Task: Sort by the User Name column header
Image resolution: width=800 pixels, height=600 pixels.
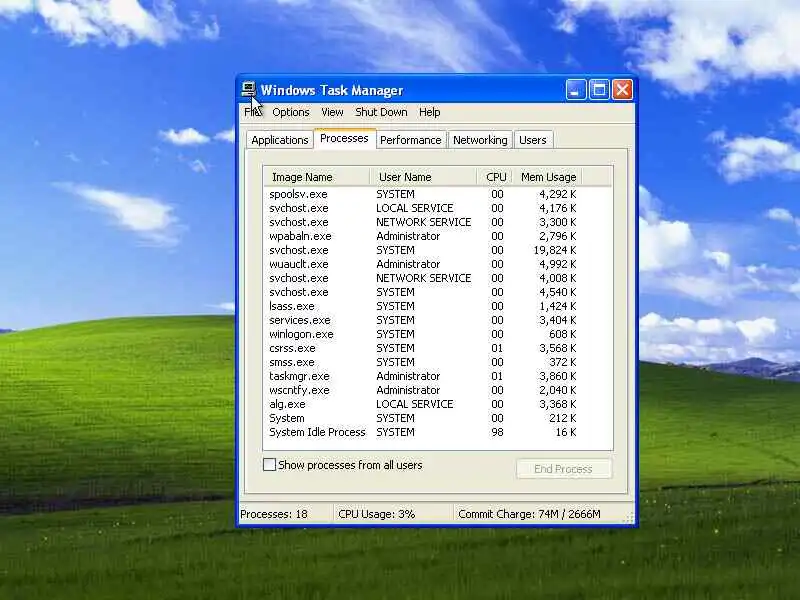Action: 423,177
